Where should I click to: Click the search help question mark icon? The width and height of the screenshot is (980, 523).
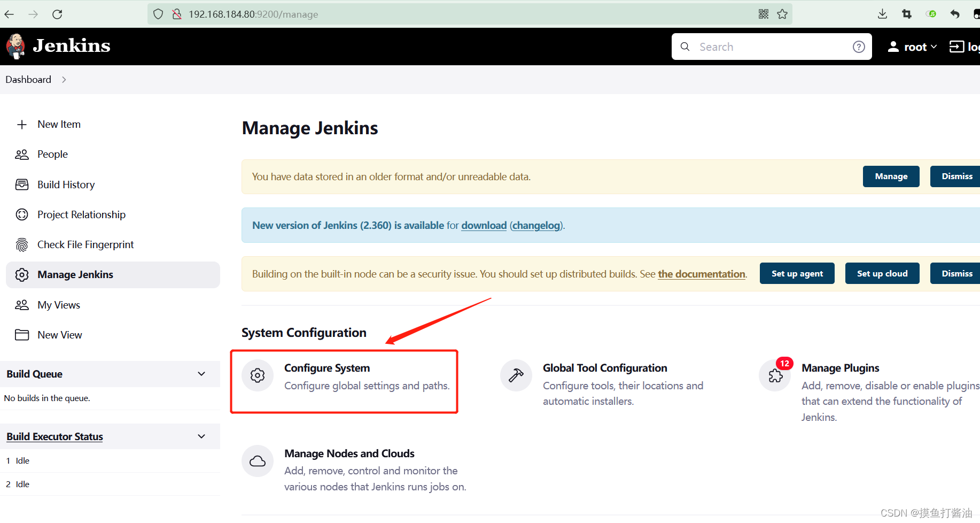pos(859,47)
